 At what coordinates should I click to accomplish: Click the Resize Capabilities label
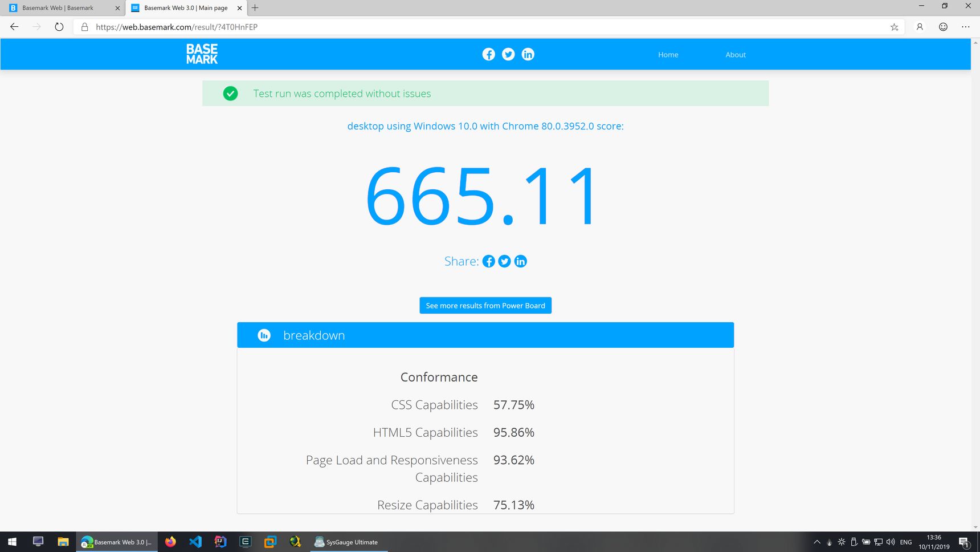pyautogui.click(x=427, y=505)
